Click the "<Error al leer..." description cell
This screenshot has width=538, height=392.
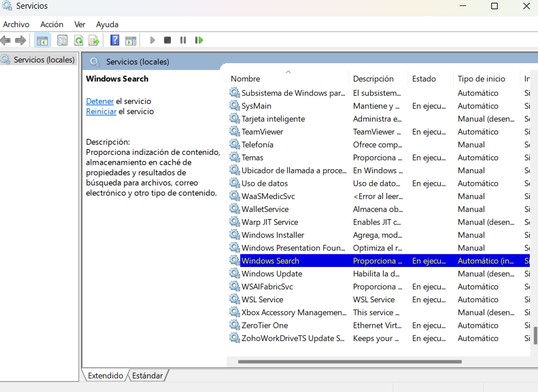click(x=378, y=196)
